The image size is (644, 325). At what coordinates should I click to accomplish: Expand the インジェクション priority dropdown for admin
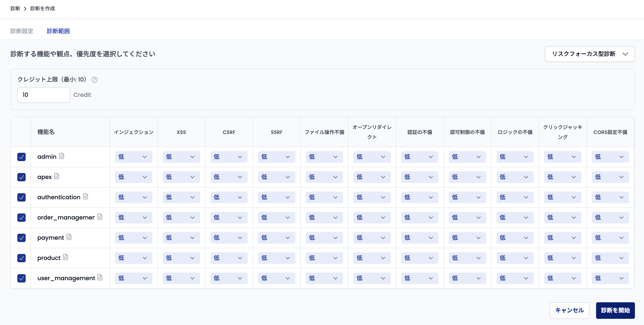tap(133, 157)
